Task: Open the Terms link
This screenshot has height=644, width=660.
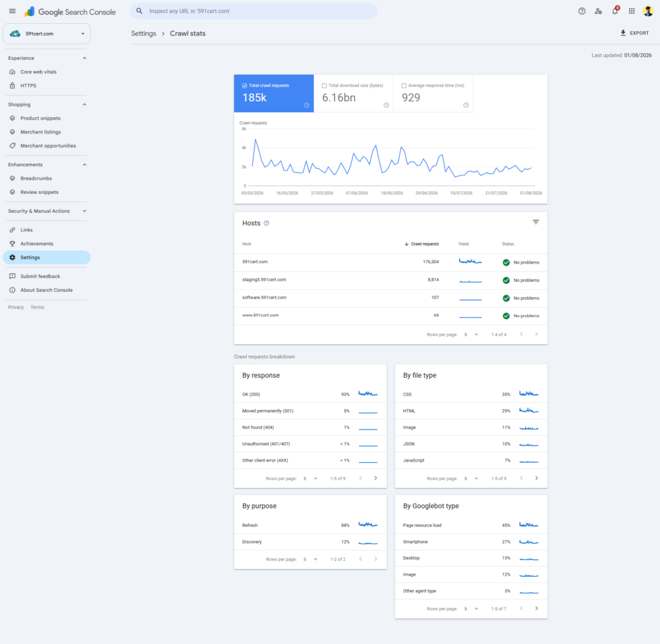Action: tap(37, 307)
